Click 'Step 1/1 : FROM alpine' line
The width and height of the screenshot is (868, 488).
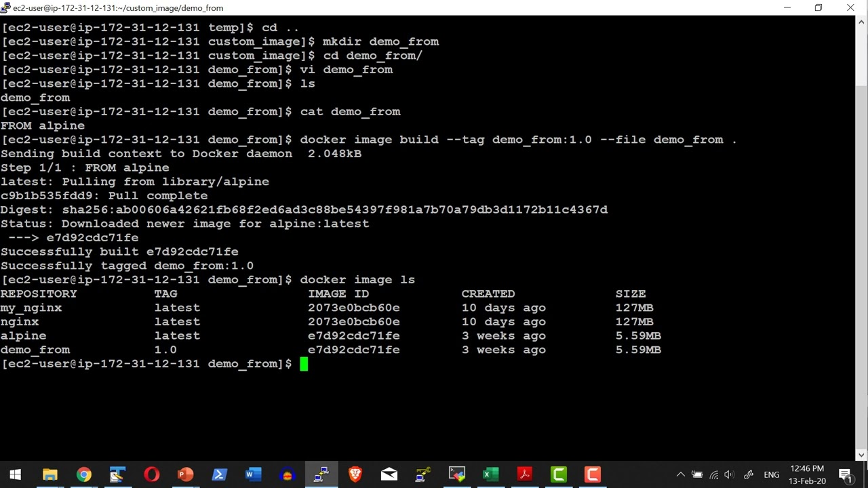[x=85, y=167]
